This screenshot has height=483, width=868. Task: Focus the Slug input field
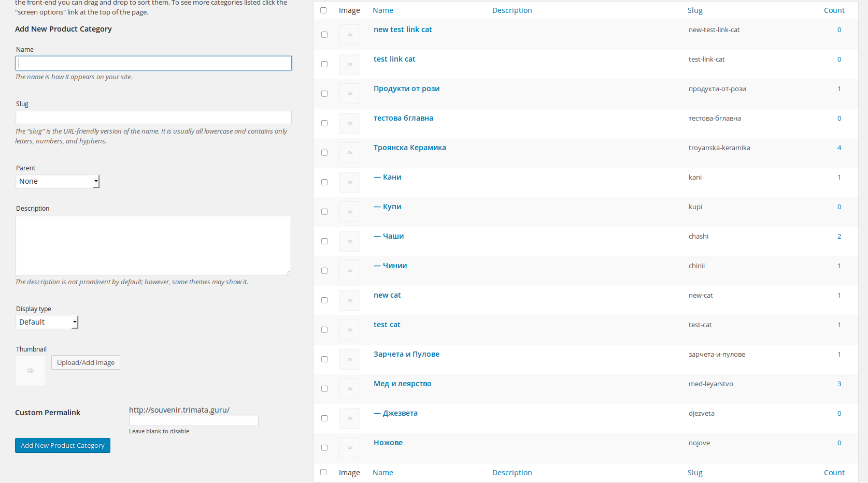tap(153, 117)
